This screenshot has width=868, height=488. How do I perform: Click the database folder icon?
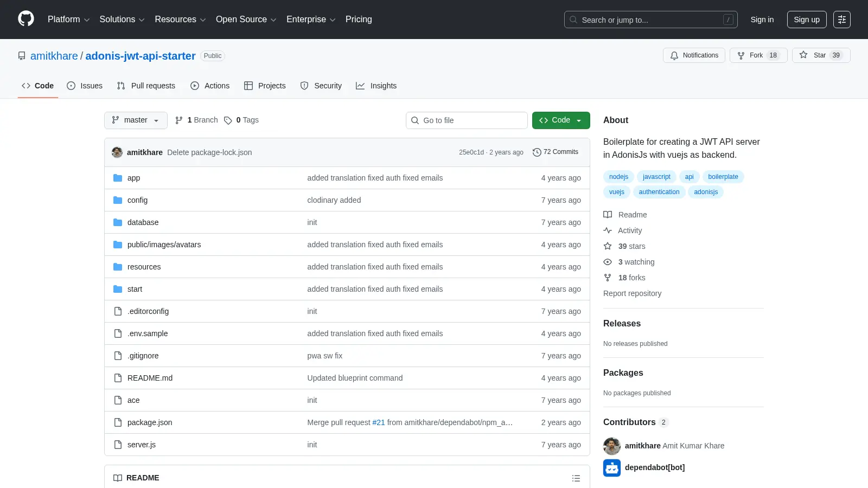pos(118,222)
